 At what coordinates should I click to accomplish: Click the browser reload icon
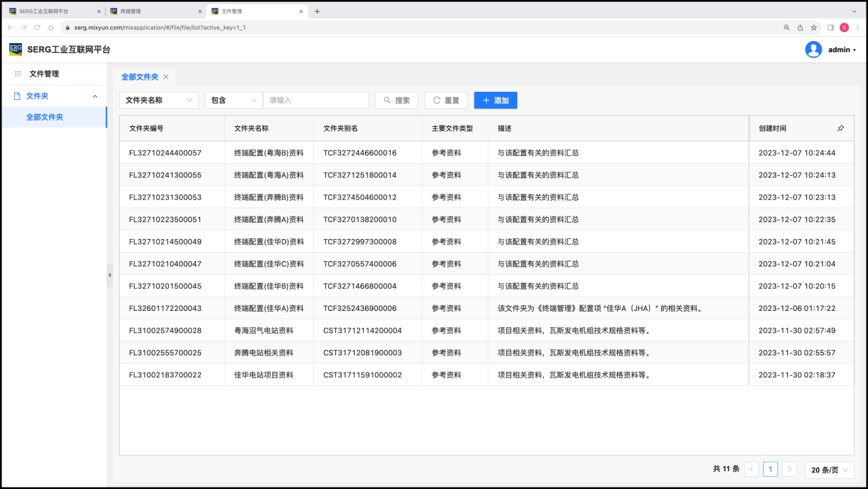(x=37, y=27)
